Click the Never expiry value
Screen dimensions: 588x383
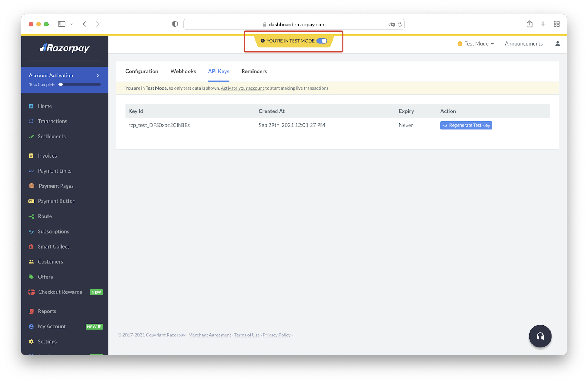(406, 125)
